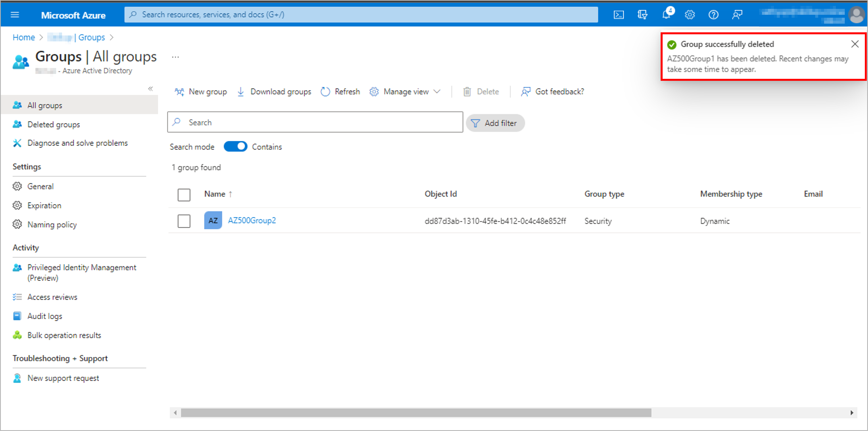This screenshot has width=868, height=431.
Task: Click the horizontal scrollbar thumb
Action: point(416,412)
